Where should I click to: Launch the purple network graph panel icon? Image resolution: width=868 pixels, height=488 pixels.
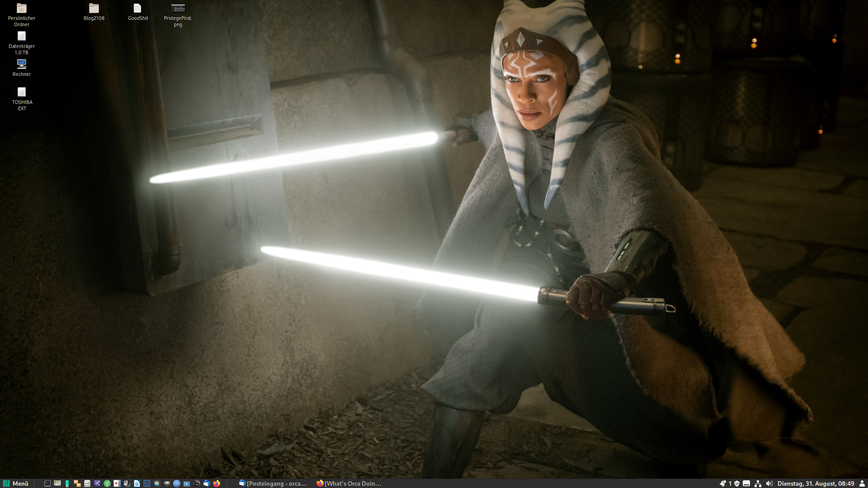coord(97,483)
